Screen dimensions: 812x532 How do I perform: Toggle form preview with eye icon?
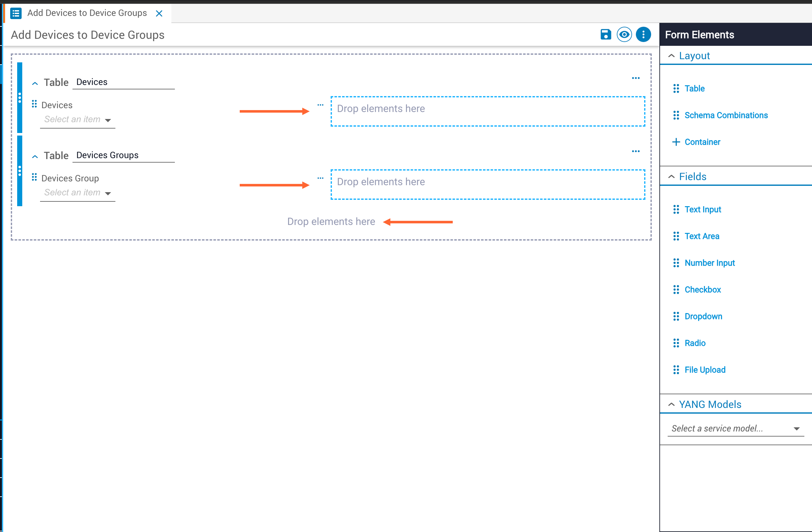[624, 34]
